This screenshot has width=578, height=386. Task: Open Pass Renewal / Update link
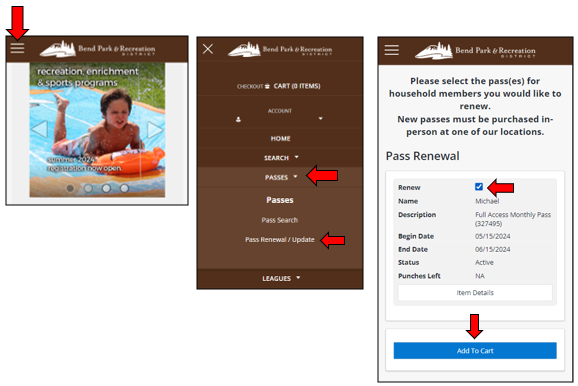(279, 240)
